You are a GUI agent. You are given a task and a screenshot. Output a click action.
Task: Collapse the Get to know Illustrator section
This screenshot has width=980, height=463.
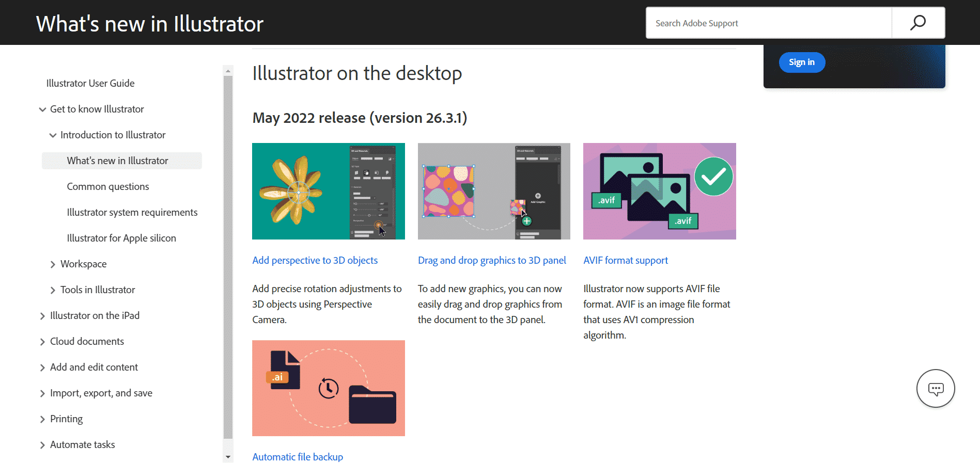click(x=42, y=109)
